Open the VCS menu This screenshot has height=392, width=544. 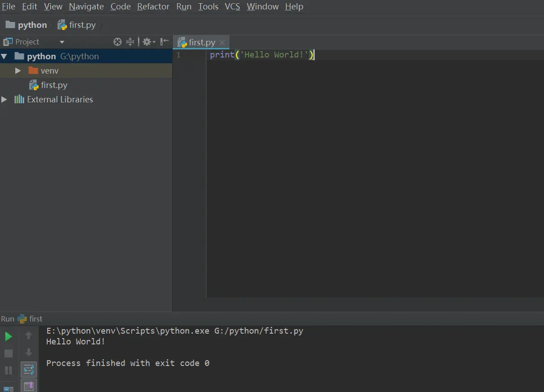tap(232, 6)
